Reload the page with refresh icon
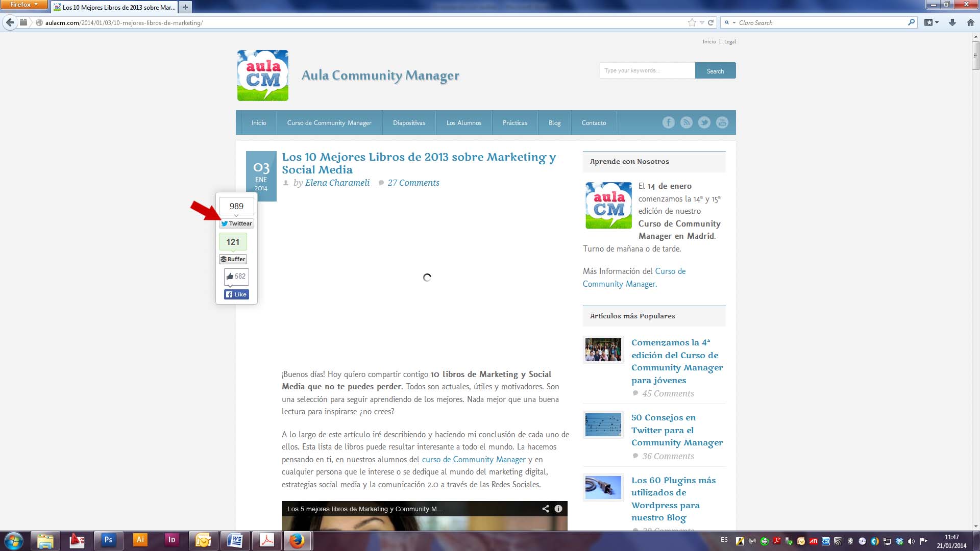The height and width of the screenshot is (551, 980). tap(710, 22)
